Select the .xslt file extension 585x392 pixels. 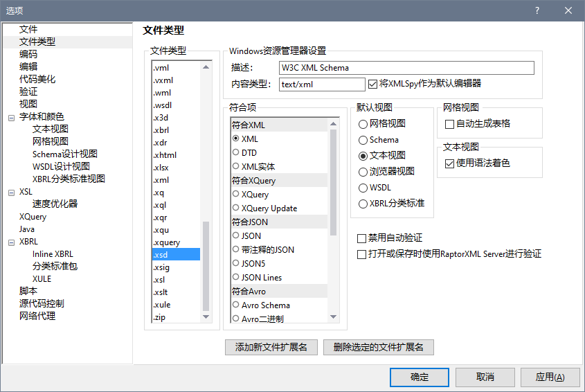[x=161, y=292]
